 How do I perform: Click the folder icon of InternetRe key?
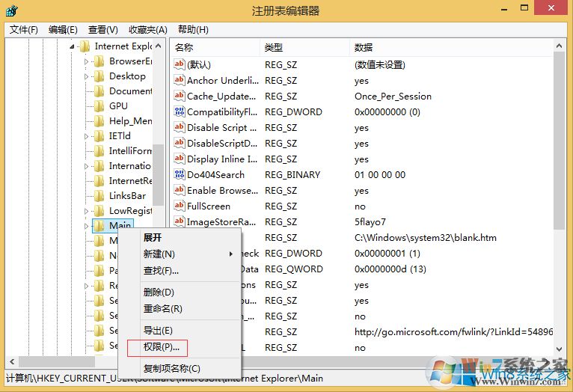tap(99, 181)
